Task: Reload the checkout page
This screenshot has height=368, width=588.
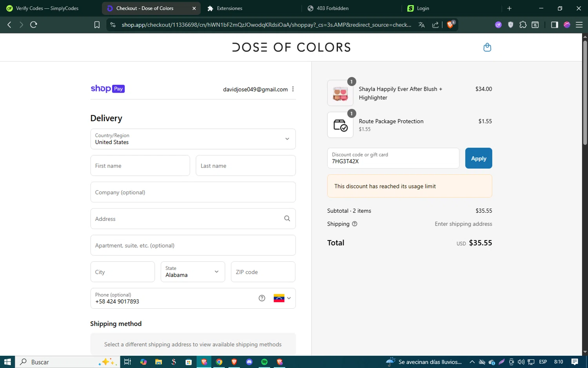Action: pyautogui.click(x=34, y=25)
